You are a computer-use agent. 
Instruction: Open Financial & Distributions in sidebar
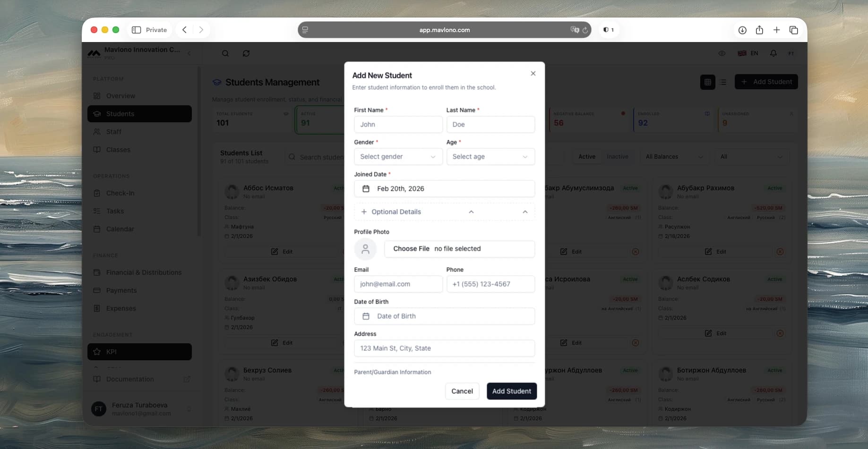click(144, 272)
